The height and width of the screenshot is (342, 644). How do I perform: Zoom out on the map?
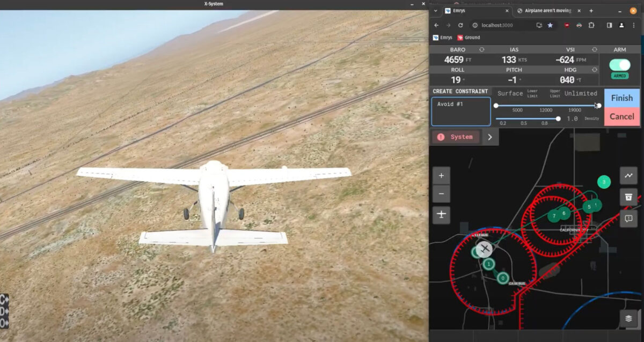[x=441, y=194]
